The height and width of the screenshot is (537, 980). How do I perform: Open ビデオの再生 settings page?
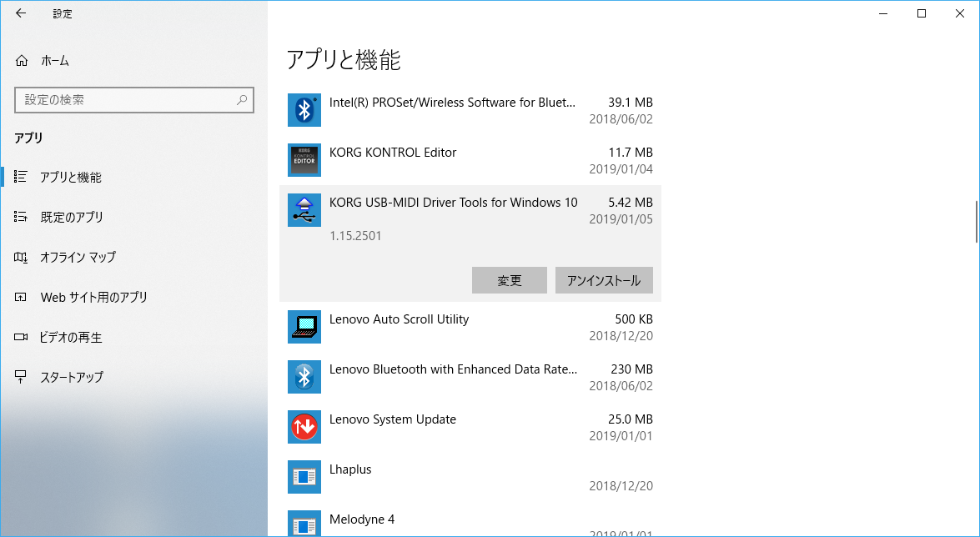click(x=133, y=337)
